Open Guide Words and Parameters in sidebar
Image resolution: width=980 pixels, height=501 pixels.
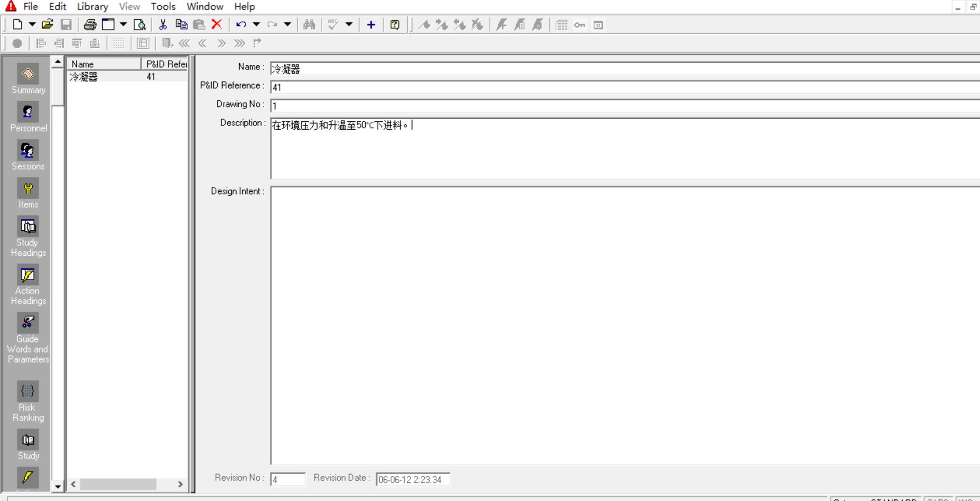pos(28,338)
